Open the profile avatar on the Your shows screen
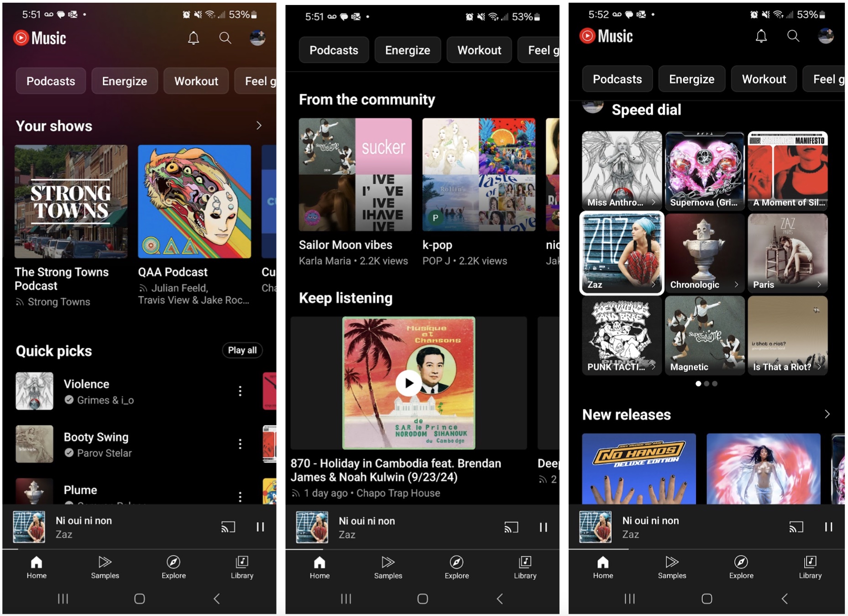Viewport: 848px width, 616px height. tap(257, 38)
